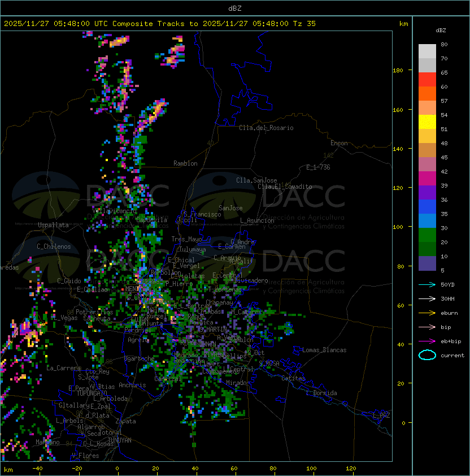Select the light blue 35-30 dBZ swatch
The image size is (470, 476).
pyautogui.click(x=427, y=220)
